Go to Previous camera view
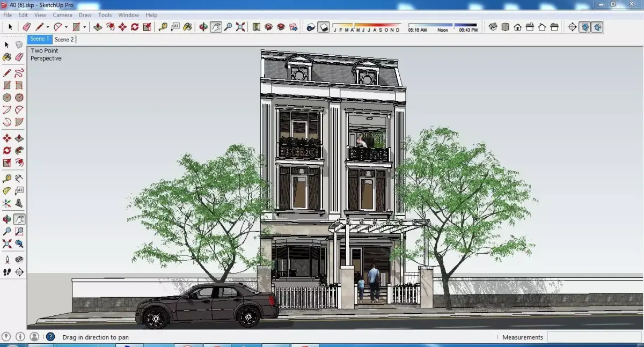This screenshot has width=644, height=347. tap(19, 244)
